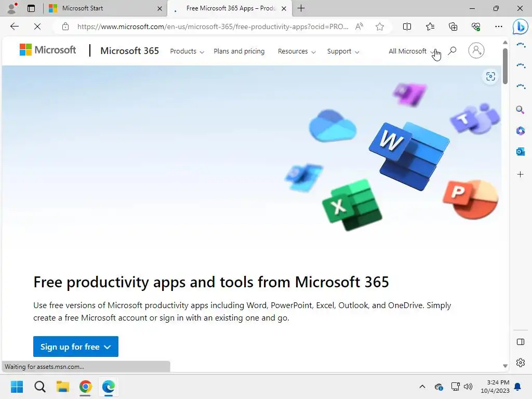Launch Google Chrome from taskbar
The height and width of the screenshot is (399, 532).
(86, 387)
